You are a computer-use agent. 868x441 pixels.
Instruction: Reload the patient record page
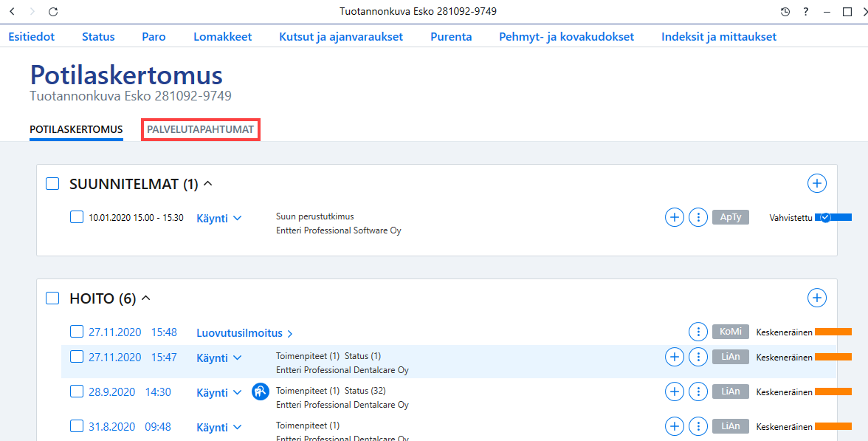point(53,12)
